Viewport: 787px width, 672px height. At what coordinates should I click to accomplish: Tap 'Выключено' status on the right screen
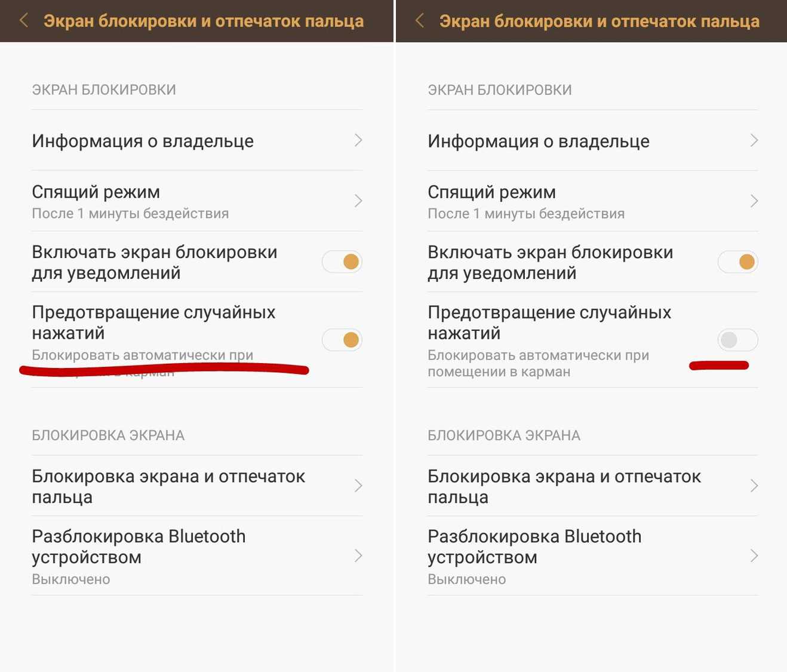467,579
